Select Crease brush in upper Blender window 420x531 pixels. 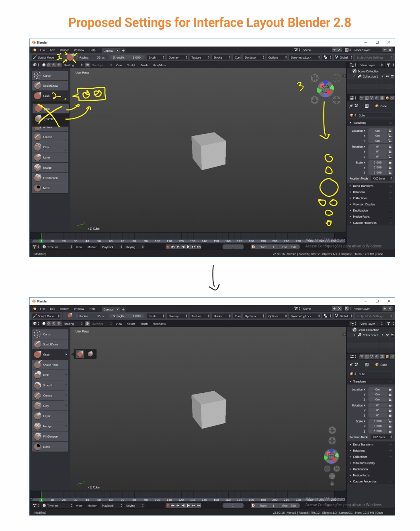[50, 137]
